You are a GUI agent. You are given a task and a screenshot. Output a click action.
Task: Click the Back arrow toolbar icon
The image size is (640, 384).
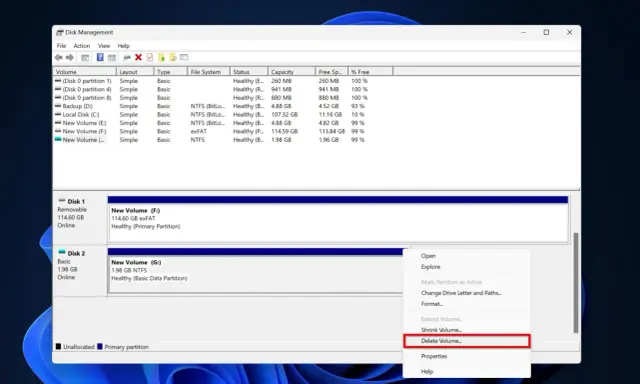[59, 58]
